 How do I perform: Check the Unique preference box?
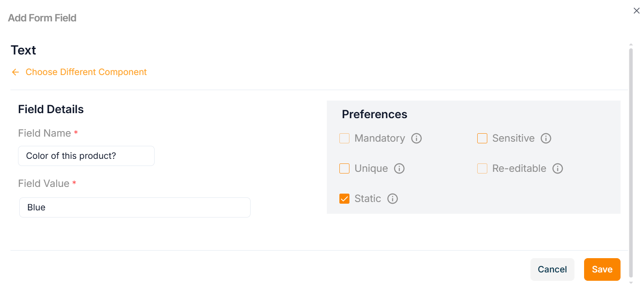344,168
